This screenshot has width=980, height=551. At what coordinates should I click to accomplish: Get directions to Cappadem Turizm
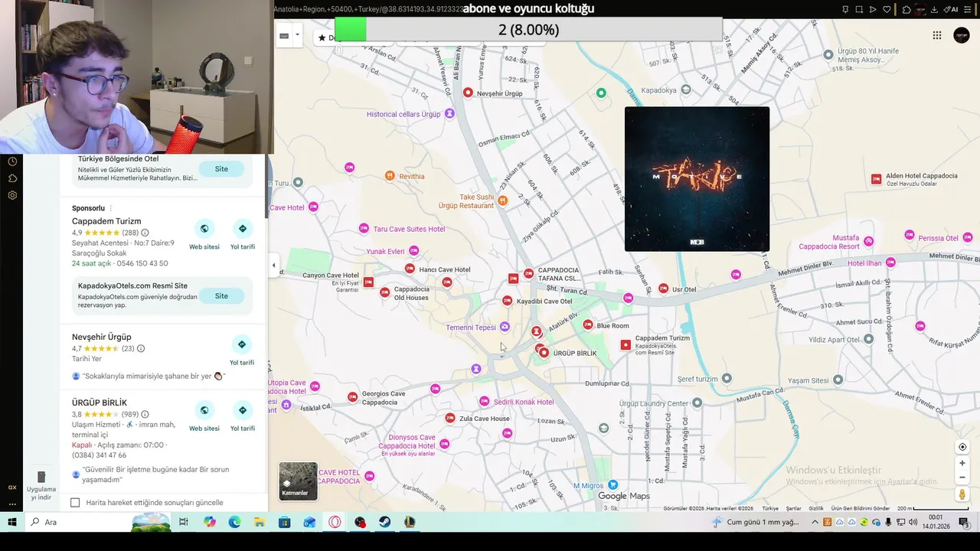pyautogui.click(x=243, y=228)
